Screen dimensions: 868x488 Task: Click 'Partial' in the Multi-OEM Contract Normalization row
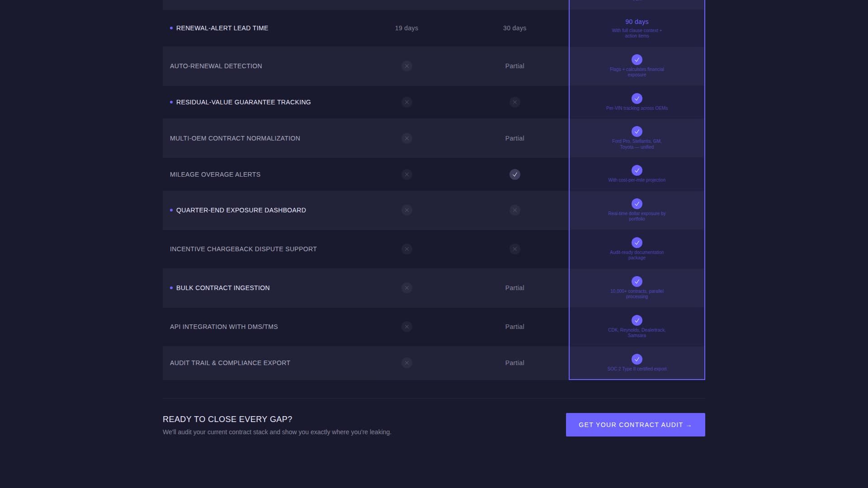514,138
